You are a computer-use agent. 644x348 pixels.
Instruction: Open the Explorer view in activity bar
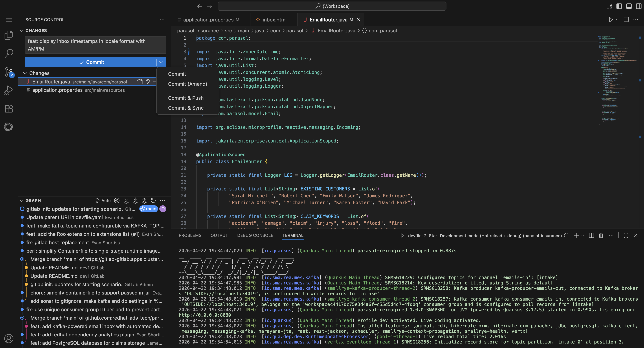9,35
